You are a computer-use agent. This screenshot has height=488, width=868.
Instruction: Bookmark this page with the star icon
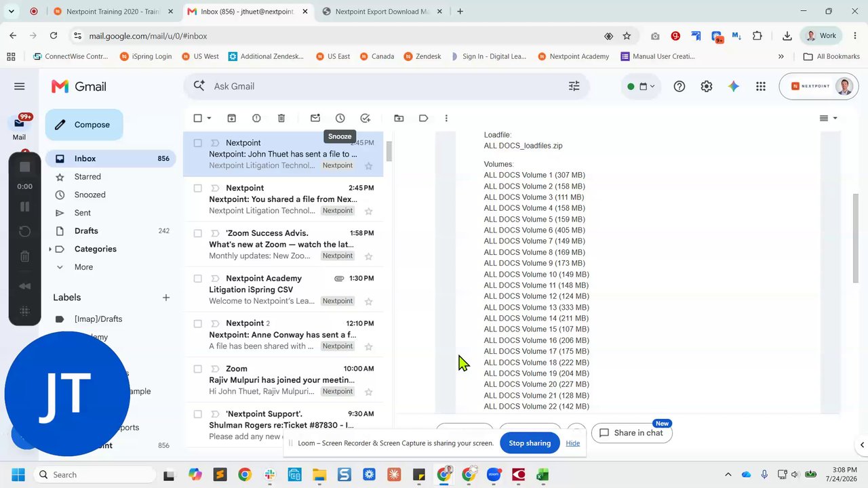tap(627, 36)
